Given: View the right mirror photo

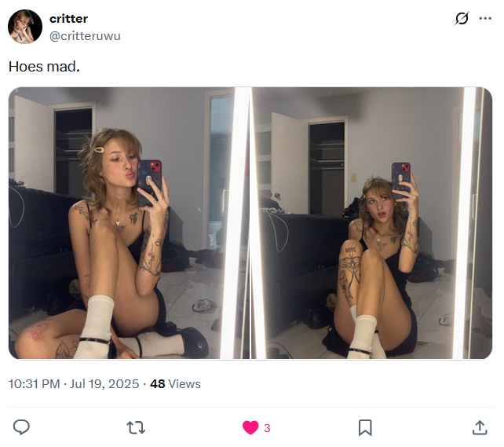Looking at the screenshot, I should tap(371, 223).
